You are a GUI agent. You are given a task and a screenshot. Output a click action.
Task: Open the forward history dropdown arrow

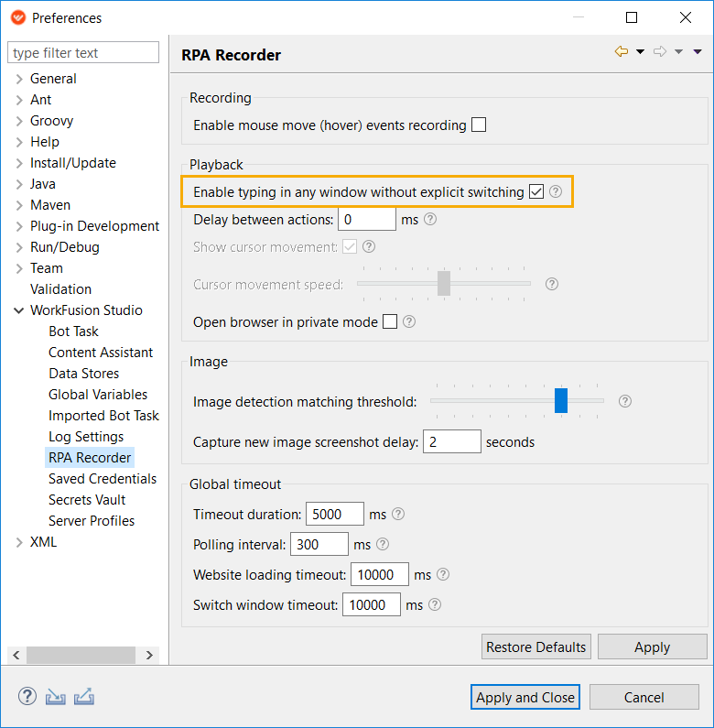(x=678, y=51)
